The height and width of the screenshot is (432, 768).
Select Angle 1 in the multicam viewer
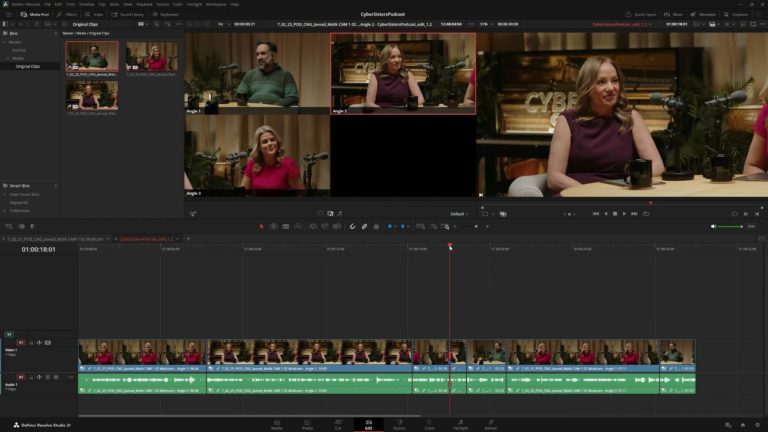[x=257, y=73]
